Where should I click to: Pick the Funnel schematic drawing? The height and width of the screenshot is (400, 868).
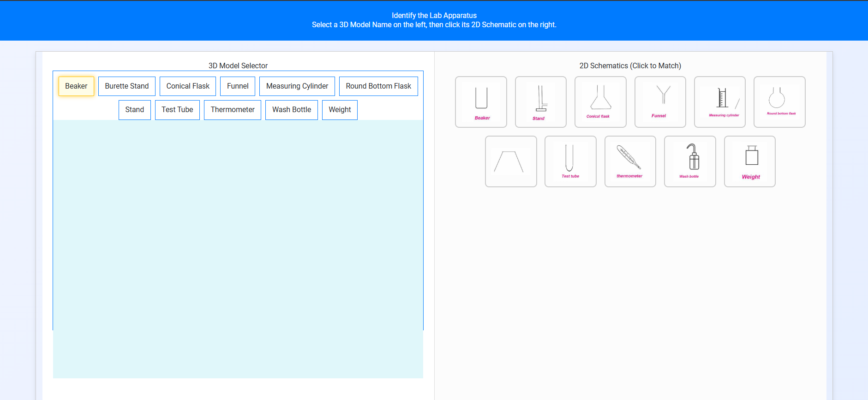660,102
